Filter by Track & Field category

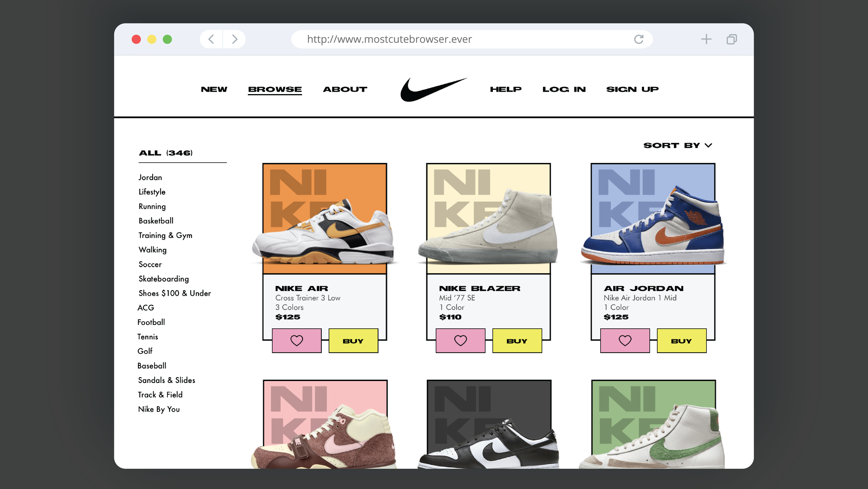[160, 395]
